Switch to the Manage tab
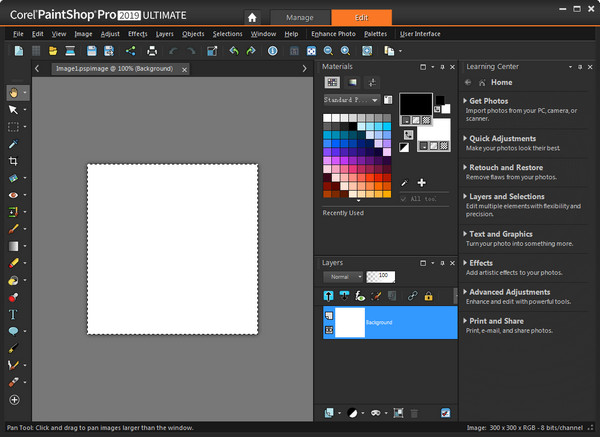 coord(299,17)
